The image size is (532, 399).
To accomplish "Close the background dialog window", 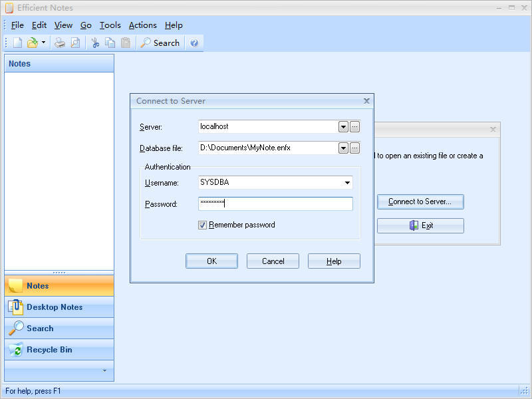I will [493, 129].
